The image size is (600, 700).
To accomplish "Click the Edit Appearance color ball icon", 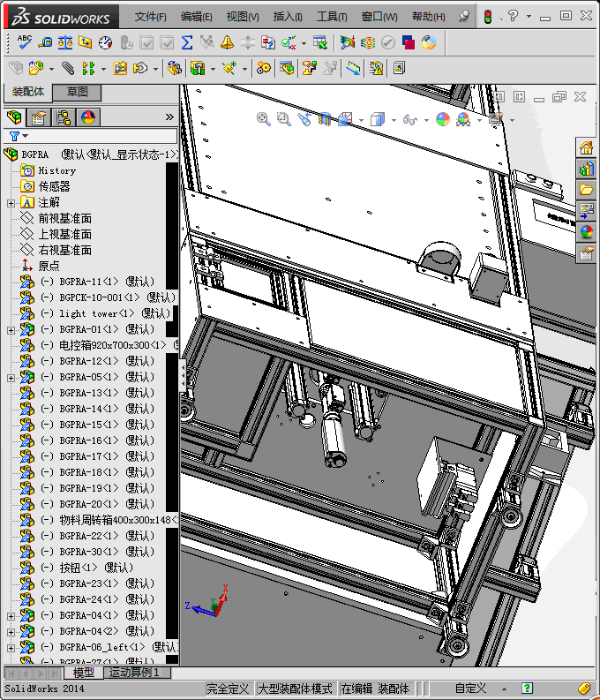I will point(443,119).
